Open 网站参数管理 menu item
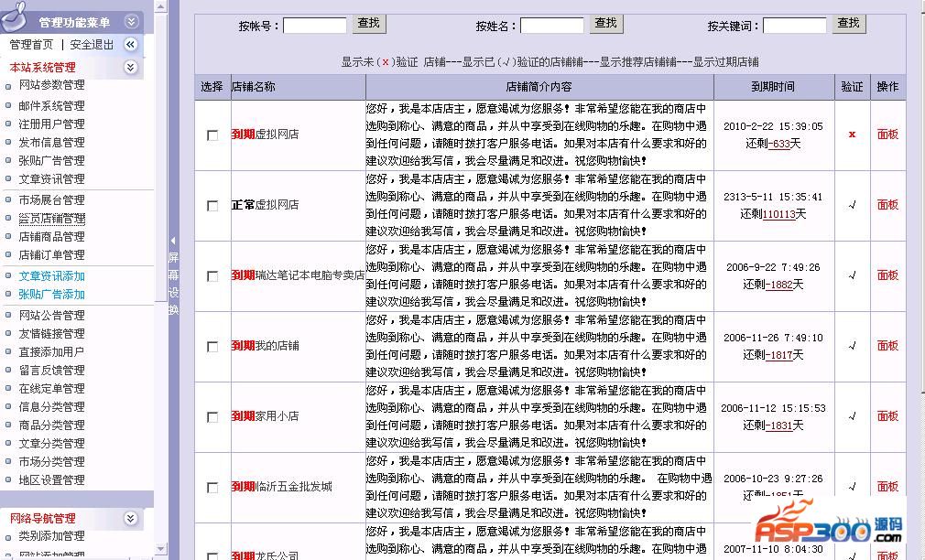Viewport: 925px width, 560px height. point(51,85)
